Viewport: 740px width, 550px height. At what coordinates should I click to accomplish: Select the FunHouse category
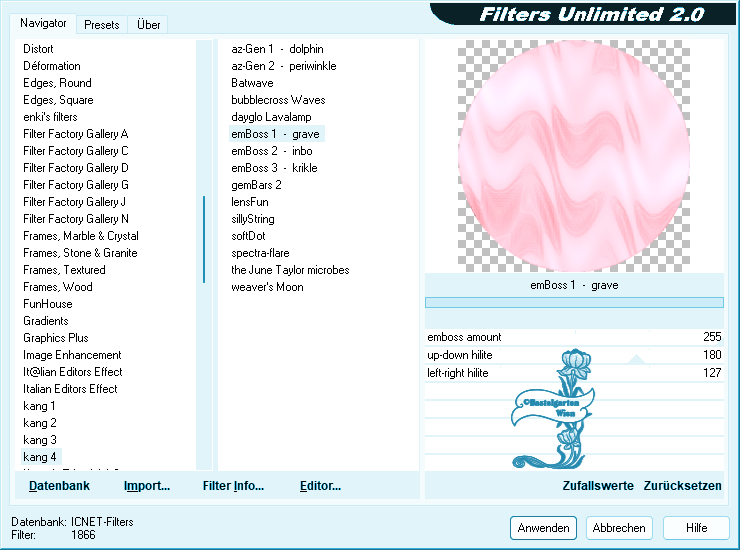tap(48, 304)
